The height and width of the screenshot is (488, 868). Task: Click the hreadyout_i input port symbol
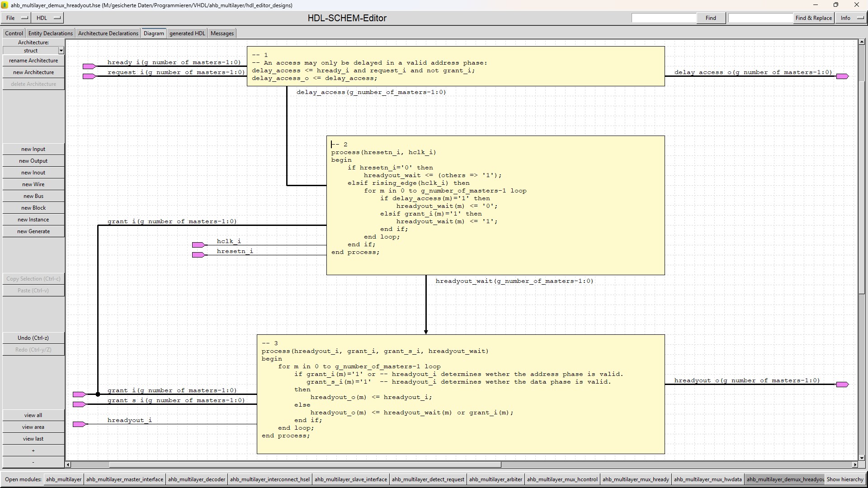click(79, 424)
